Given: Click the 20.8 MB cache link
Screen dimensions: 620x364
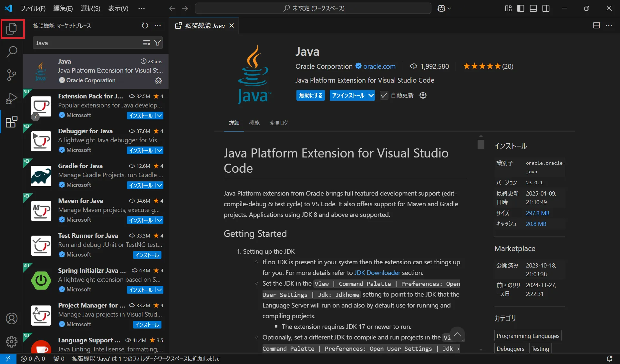Looking at the screenshot, I should [536, 224].
